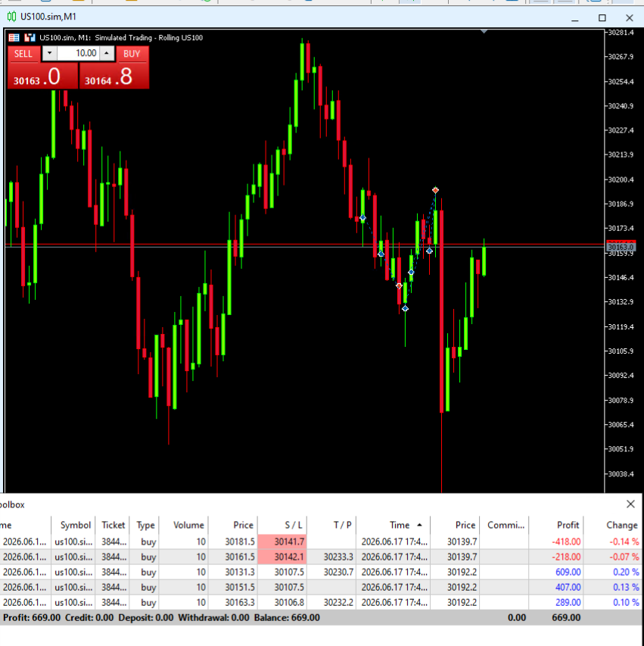Screen dimensions: 644x646
Task: Select the open price cell 30181.5
Action: coord(233,541)
